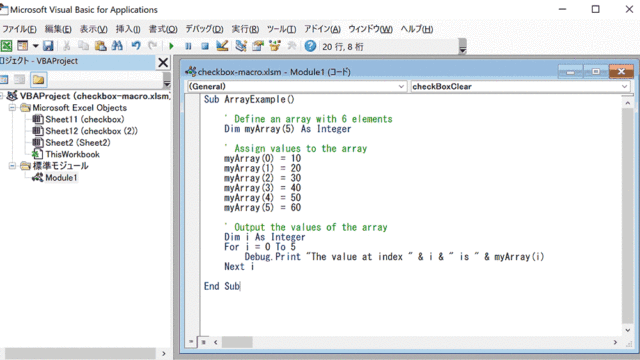Image resolution: width=640 pixels, height=360 pixels.
Task: Select ThisWorkbook in project tree
Action: (72, 154)
